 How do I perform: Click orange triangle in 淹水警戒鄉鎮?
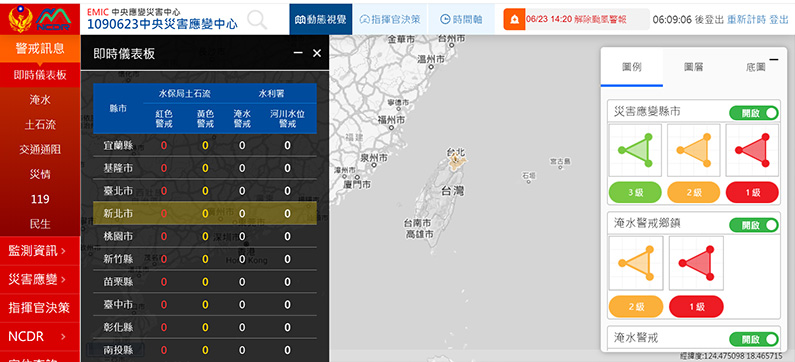click(636, 263)
